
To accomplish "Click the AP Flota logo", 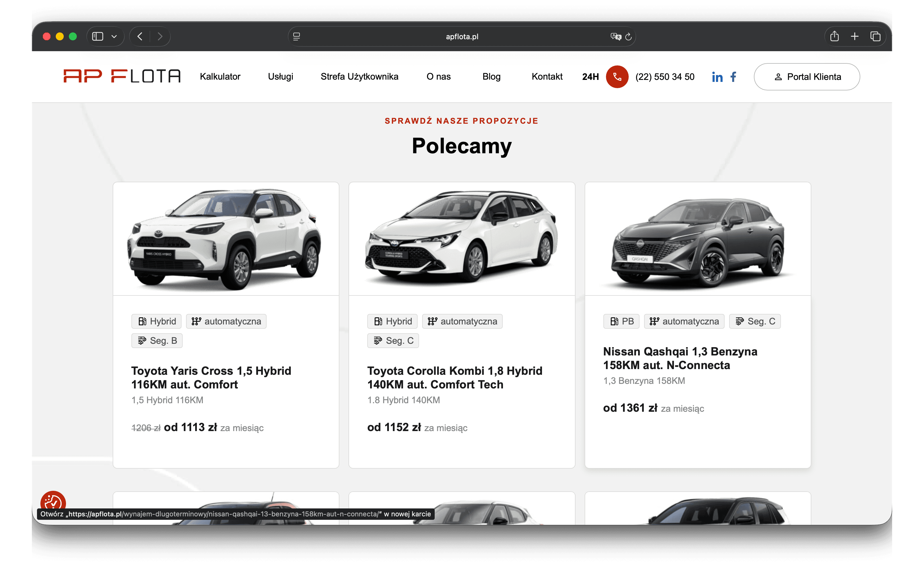I will point(122,76).
